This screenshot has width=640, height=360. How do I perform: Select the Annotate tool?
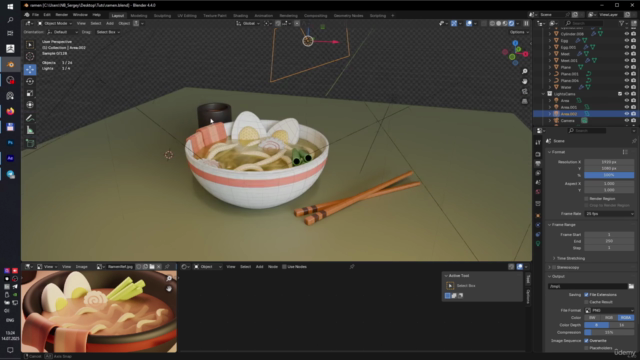click(30, 118)
